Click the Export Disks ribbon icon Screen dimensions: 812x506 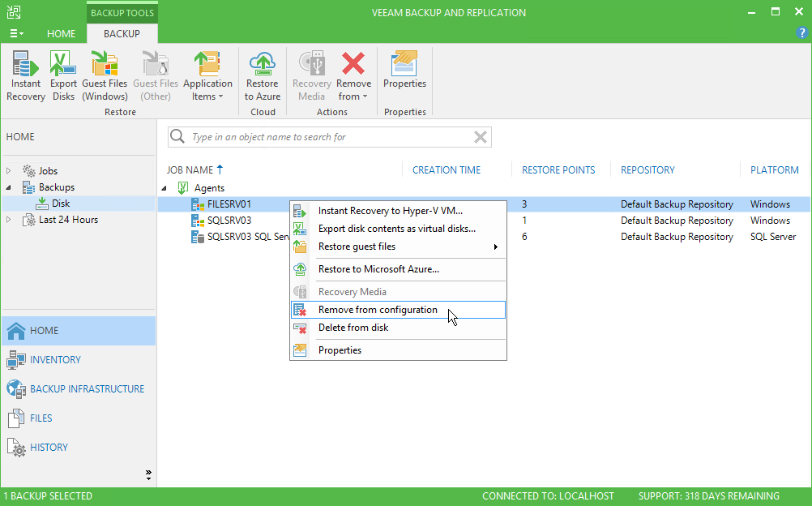pos(63,75)
